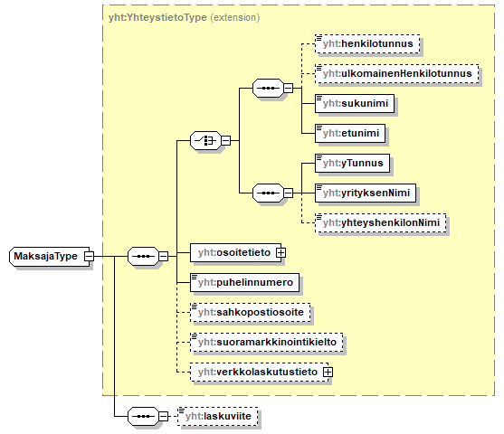The width and height of the screenshot is (504, 434).
Task: Select the MaksajaType element box
Action: (50, 257)
